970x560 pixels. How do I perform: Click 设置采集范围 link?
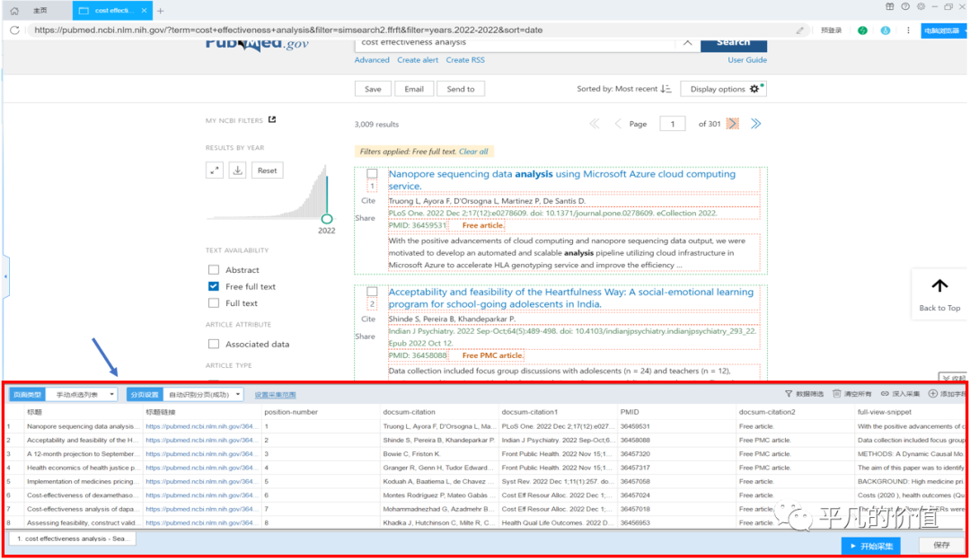point(276,394)
